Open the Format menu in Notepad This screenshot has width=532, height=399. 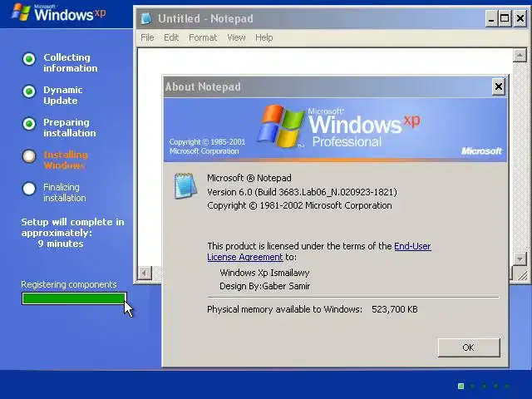tap(203, 37)
